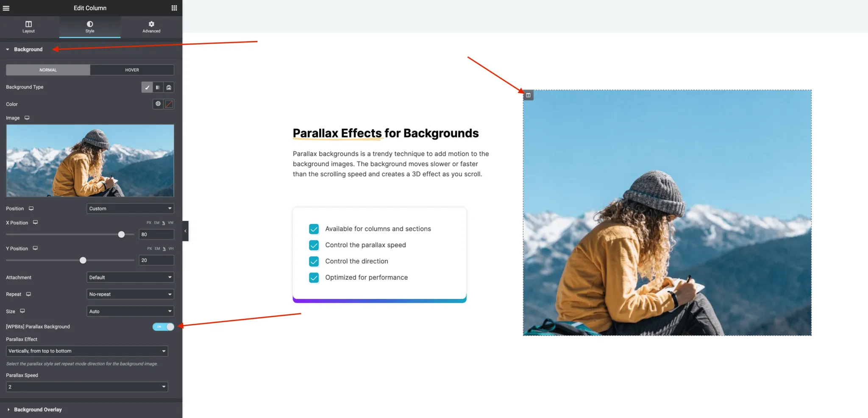
Task: Click the X Position slider handle
Action: click(122, 234)
